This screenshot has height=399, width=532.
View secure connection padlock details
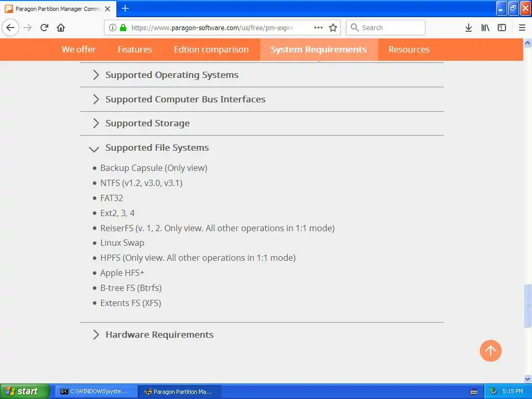coord(123,28)
